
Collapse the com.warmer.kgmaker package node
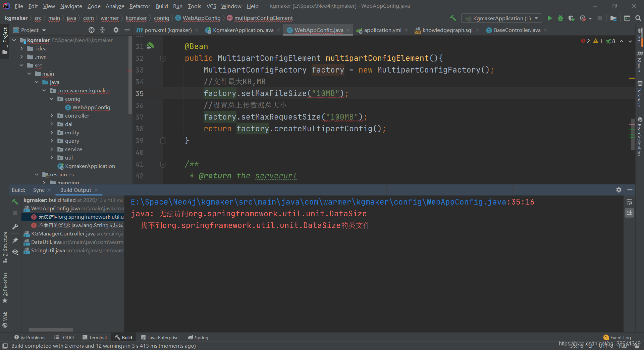pyautogui.click(x=44, y=90)
